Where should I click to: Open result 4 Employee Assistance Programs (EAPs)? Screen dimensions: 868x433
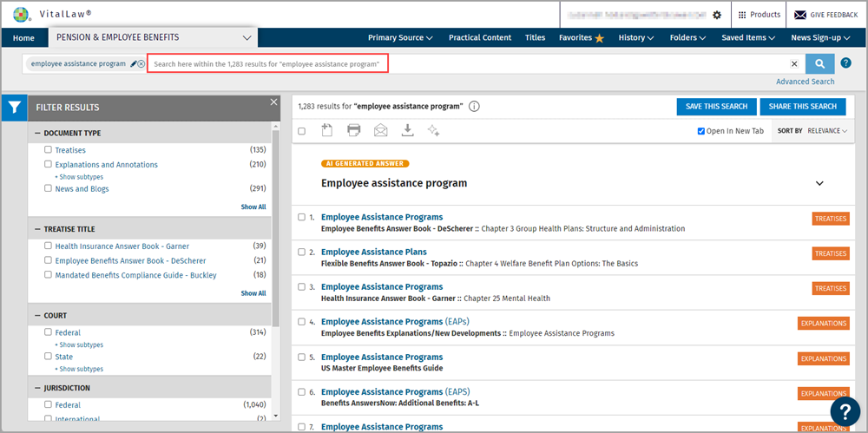click(395, 322)
